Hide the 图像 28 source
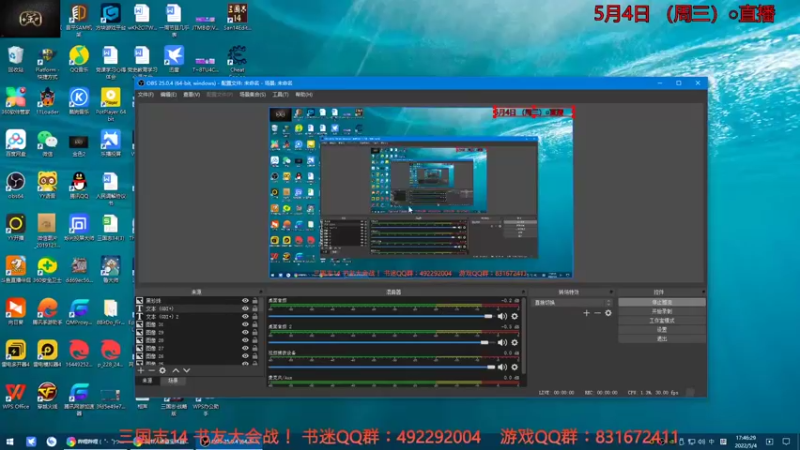Viewport: 800px width, 450px height. 245,340
